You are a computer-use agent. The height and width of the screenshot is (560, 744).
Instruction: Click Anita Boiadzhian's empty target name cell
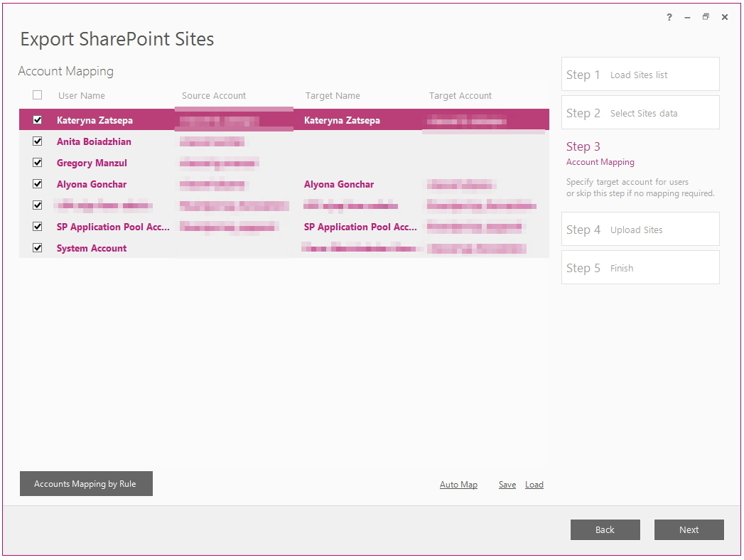[360, 141]
